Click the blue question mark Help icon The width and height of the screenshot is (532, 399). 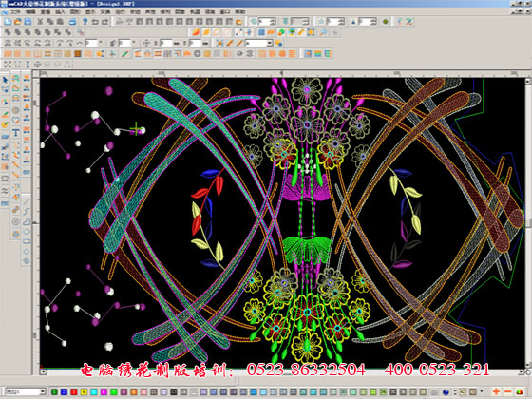[85, 21]
